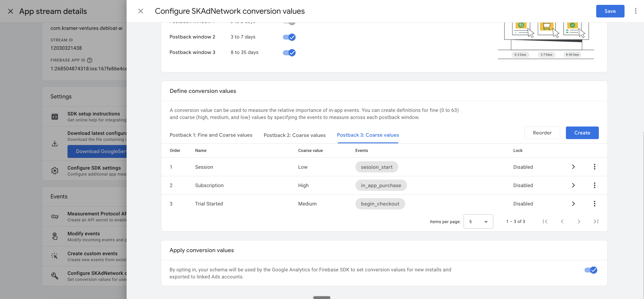Open Items per page dropdown
This screenshot has height=299, width=644.
(478, 221)
